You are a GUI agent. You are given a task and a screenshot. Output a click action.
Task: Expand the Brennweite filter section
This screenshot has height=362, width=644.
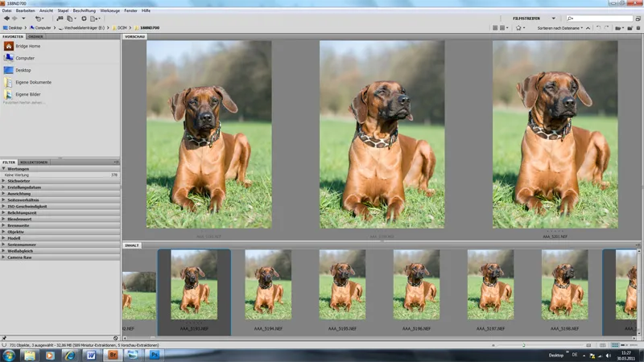(4, 225)
